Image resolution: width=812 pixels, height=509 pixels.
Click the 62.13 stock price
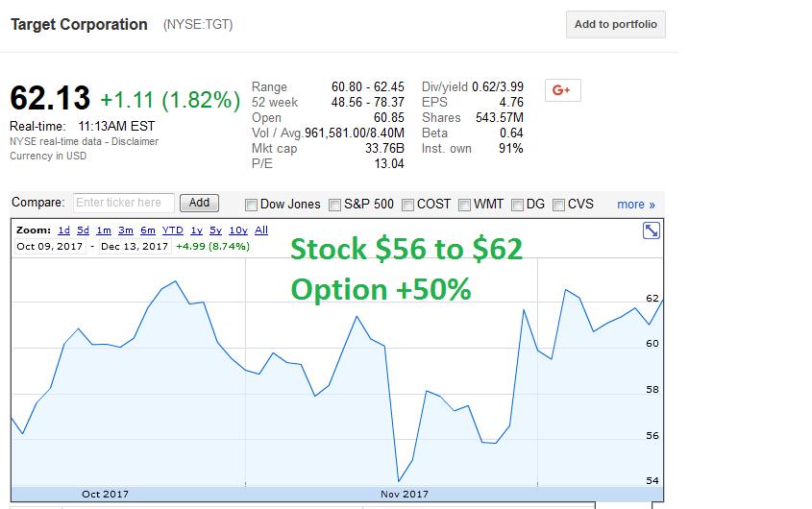50,98
